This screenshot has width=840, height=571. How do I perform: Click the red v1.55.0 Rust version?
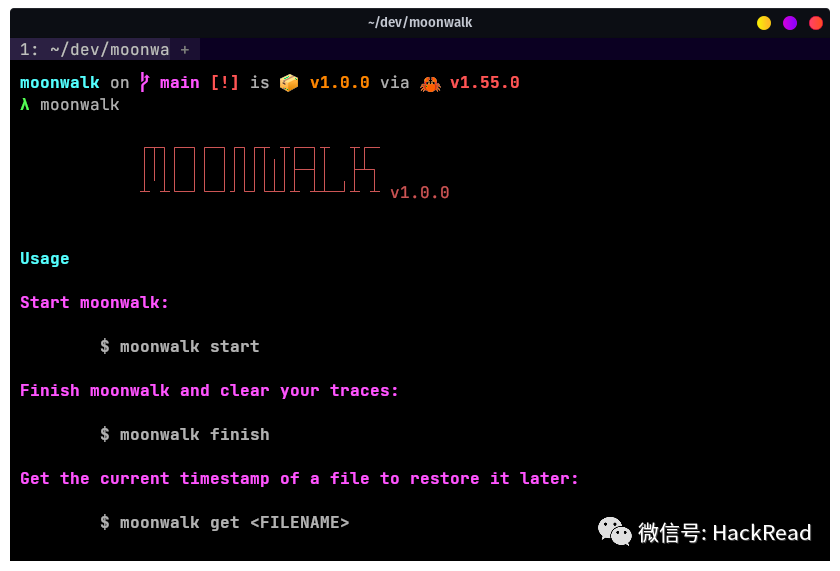(484, 82)
